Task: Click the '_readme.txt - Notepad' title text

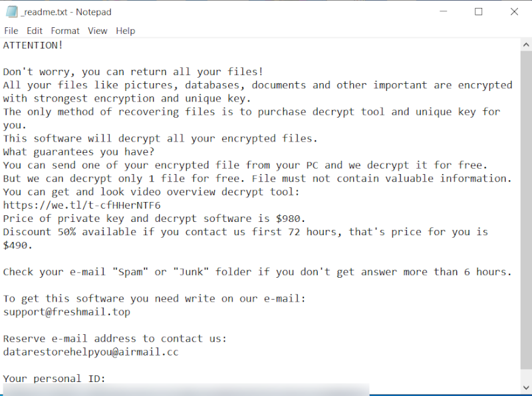Action: click(x=66, y=12)
